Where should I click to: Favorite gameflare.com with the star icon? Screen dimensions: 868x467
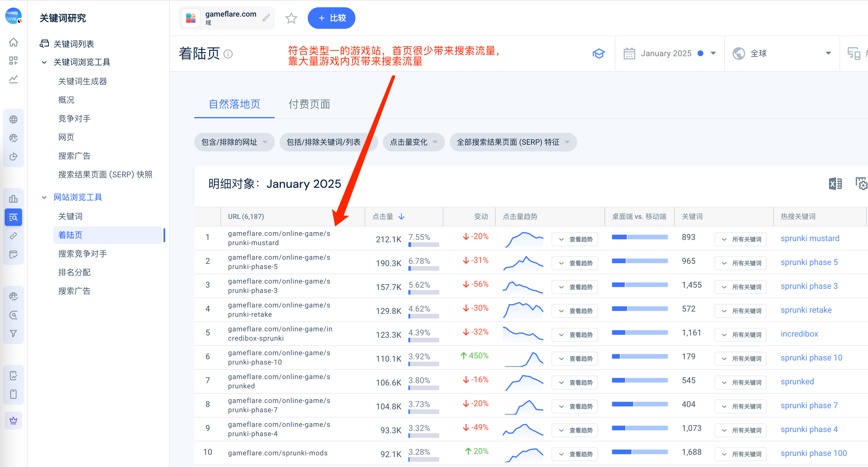coord(291,18)
